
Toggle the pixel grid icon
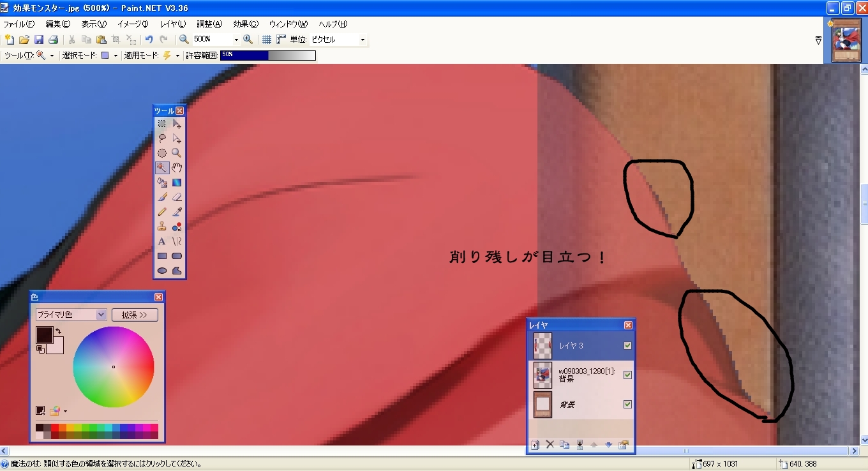click(267, 40)
